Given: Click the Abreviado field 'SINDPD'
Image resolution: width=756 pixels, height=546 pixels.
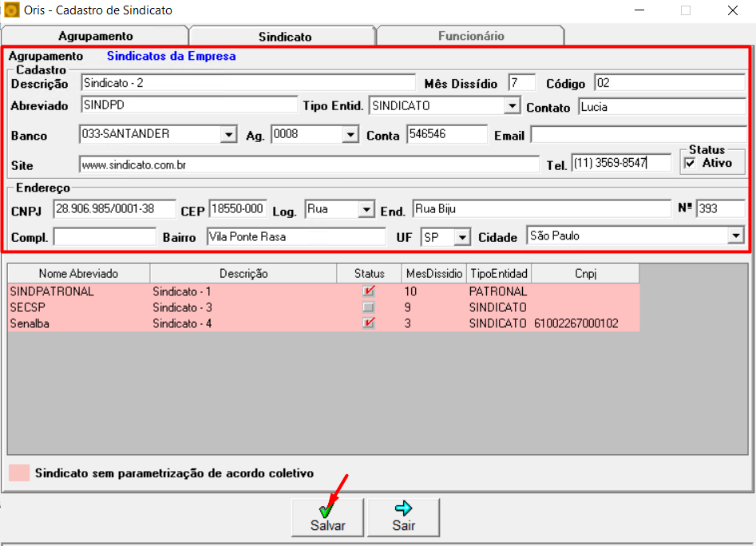Looking at the screenshot, I should pyautogui.click(x=189, y=105).
